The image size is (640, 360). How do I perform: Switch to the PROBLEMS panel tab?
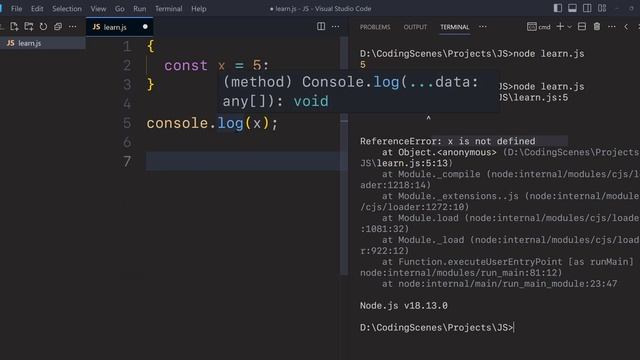click(x=375, y=27)
